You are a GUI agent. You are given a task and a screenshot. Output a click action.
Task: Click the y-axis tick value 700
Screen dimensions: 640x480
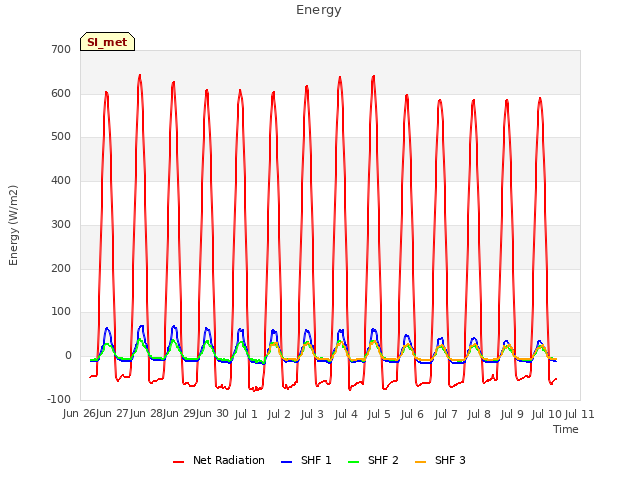[61, 50]
